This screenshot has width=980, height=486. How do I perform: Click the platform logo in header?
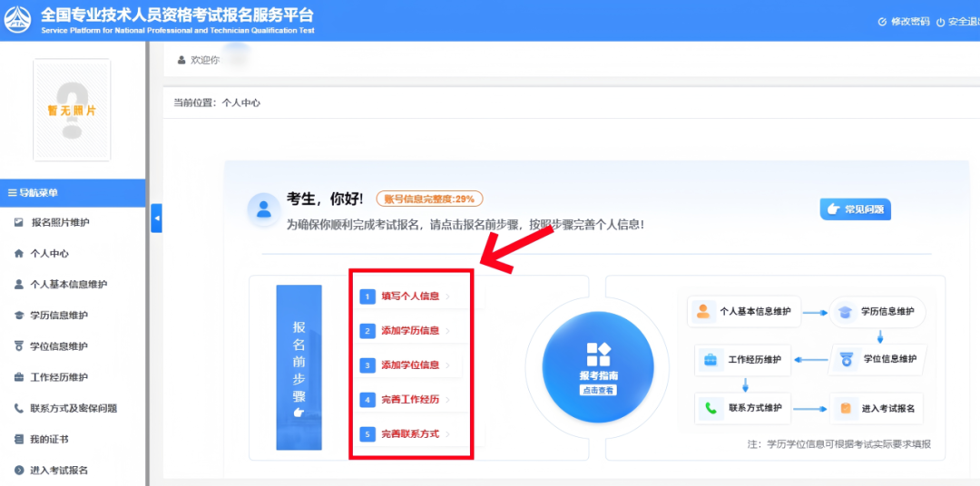pyautogui.click(x=19, y=20)
